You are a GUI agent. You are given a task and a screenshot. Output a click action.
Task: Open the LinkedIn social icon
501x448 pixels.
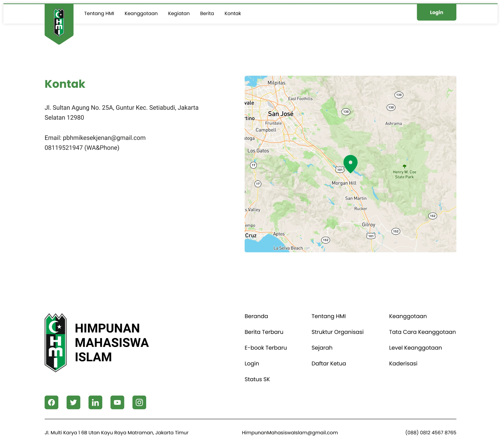point(95,402)
